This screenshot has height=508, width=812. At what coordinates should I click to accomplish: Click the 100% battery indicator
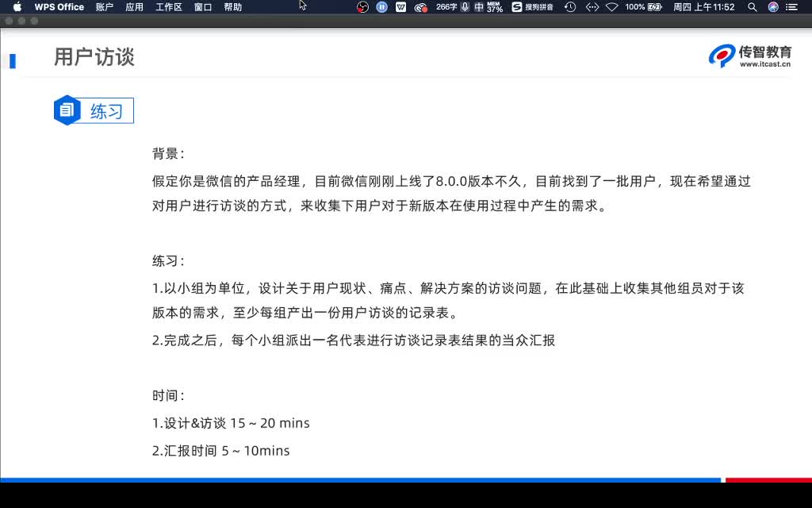click(644, 6)
